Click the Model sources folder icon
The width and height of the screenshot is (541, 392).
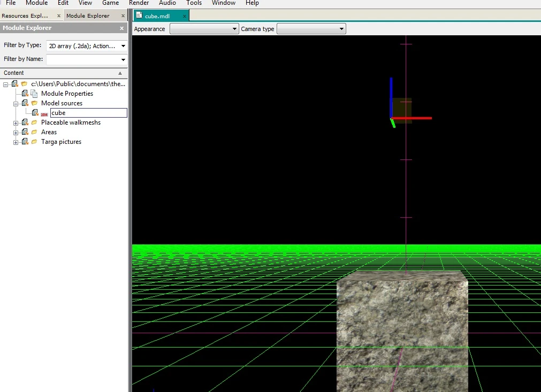pos(34,103)
